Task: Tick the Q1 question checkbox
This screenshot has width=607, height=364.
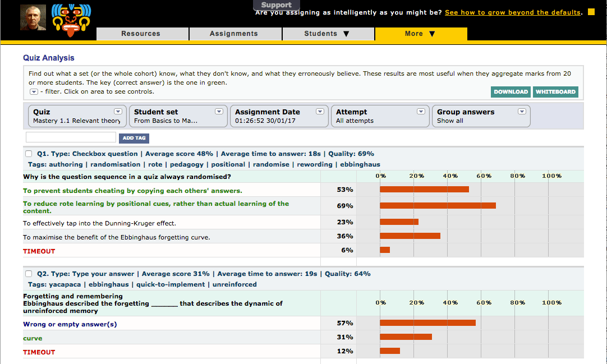Action: [x=29, y=154]
